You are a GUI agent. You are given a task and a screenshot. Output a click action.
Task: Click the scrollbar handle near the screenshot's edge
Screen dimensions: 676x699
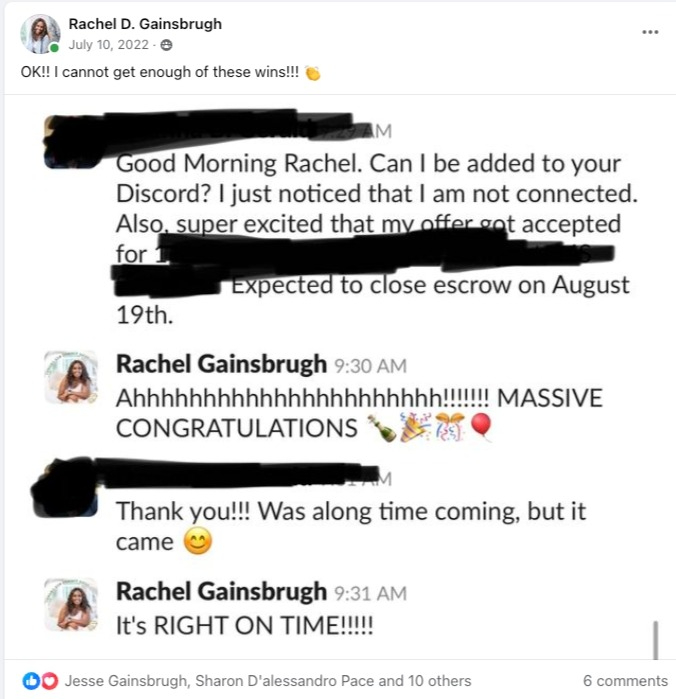pos(655,640)
